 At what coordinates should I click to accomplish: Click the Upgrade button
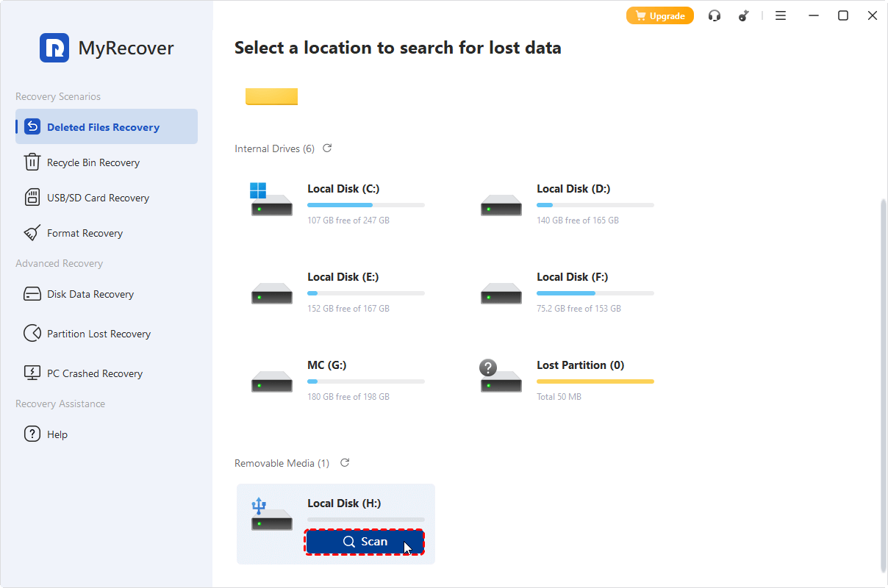pos(659,15)
